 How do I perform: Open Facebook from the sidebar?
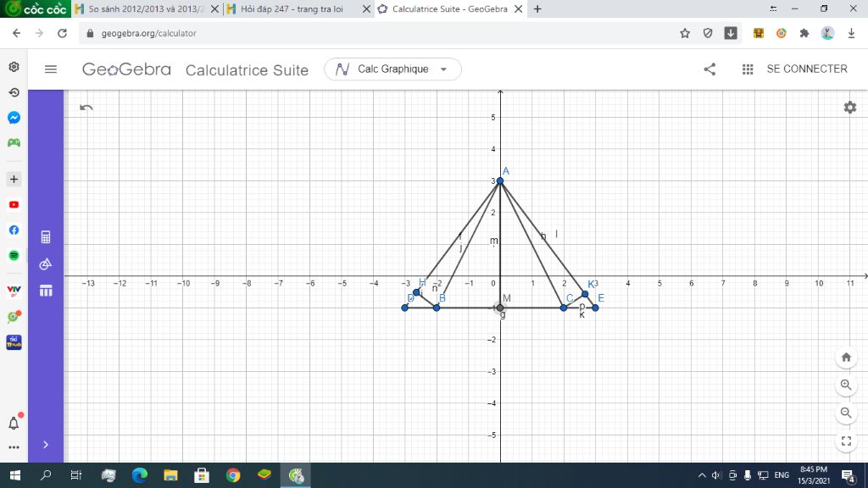pyautogui.click(x=14, y=230)
